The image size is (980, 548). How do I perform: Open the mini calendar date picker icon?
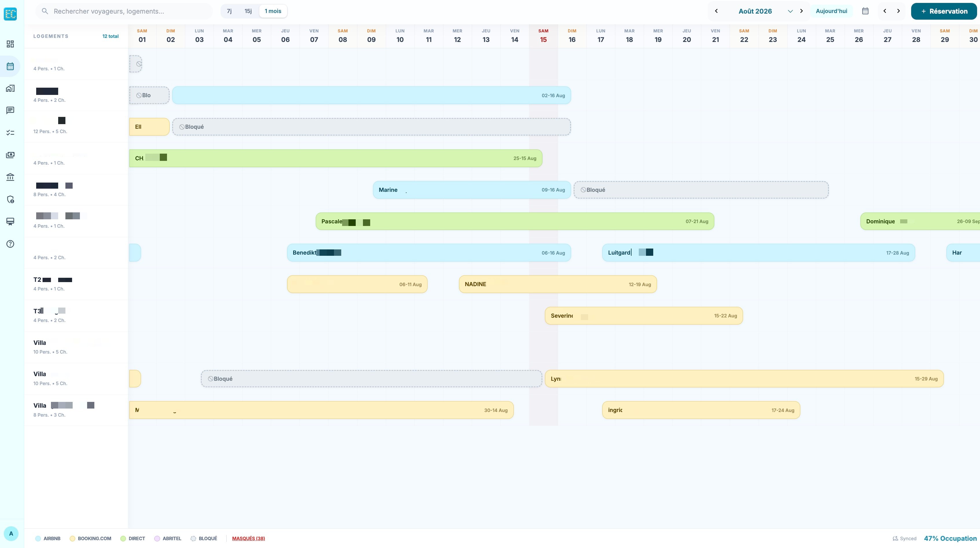tap(865, 11)
